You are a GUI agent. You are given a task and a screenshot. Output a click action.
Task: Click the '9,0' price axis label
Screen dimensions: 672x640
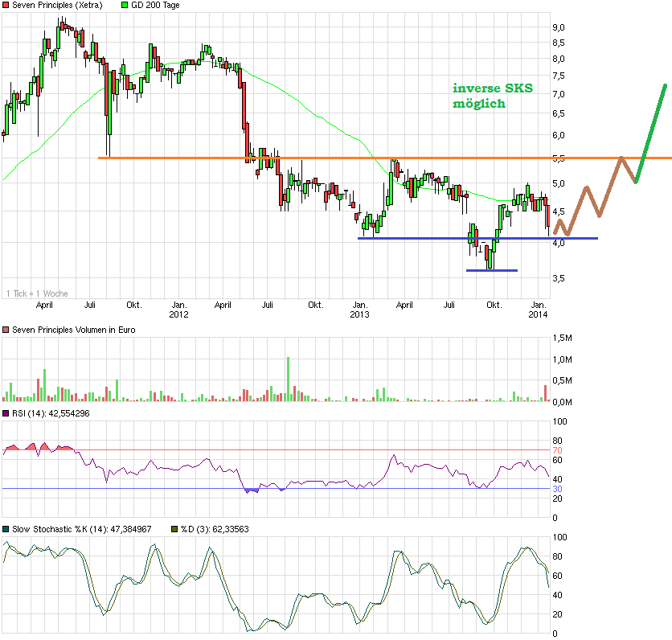[x=559, y=27]
